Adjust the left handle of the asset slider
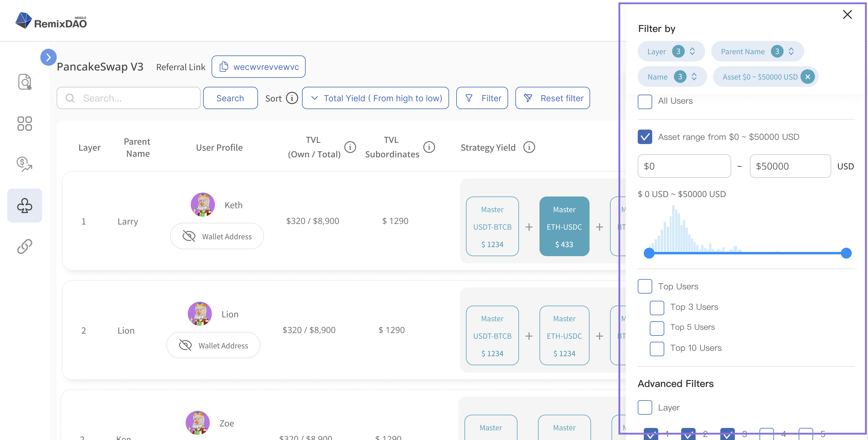 coord(649,253)
